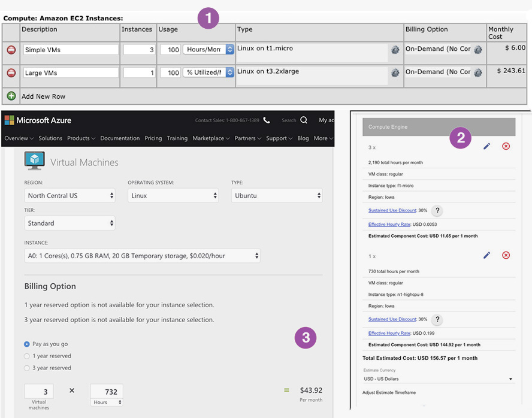Open Hours/Month usage dropdown for Simple VMs
532x418 pixels.
[x=208, y=50]
